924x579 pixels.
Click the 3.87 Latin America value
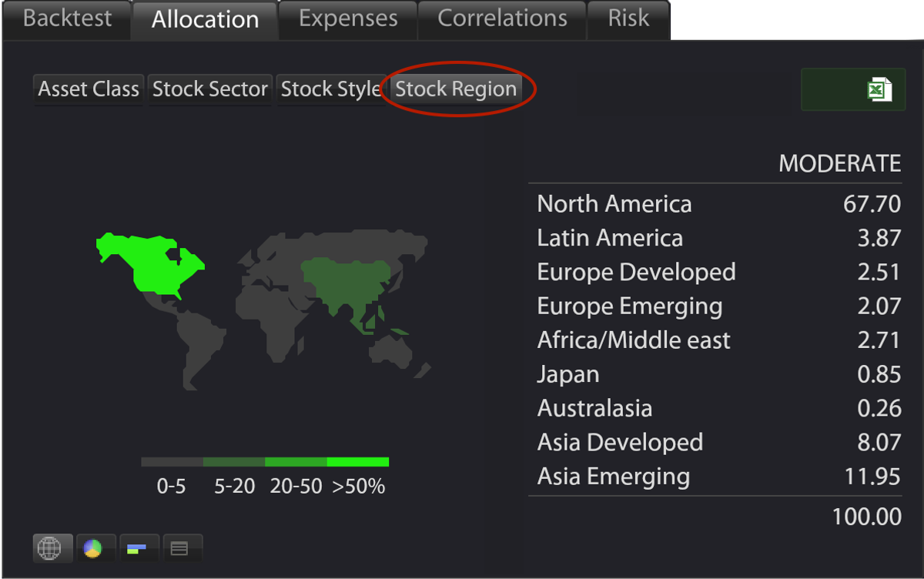879,238
